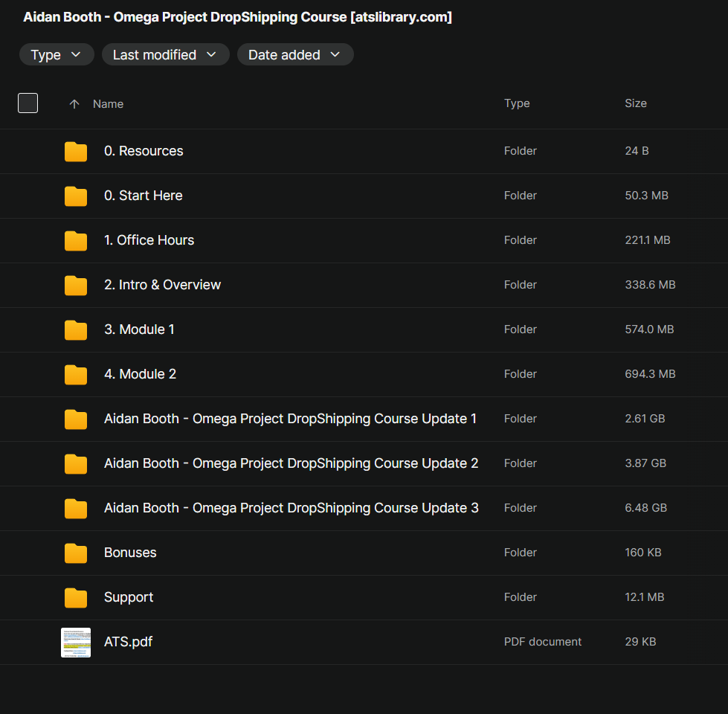Click the 'PDF document' type cell
The height and width of the screenshot is (714, 728).
[x=543, y=641]
